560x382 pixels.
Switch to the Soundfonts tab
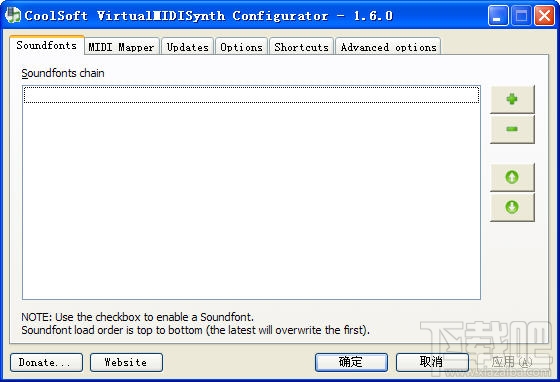(47, 45)
